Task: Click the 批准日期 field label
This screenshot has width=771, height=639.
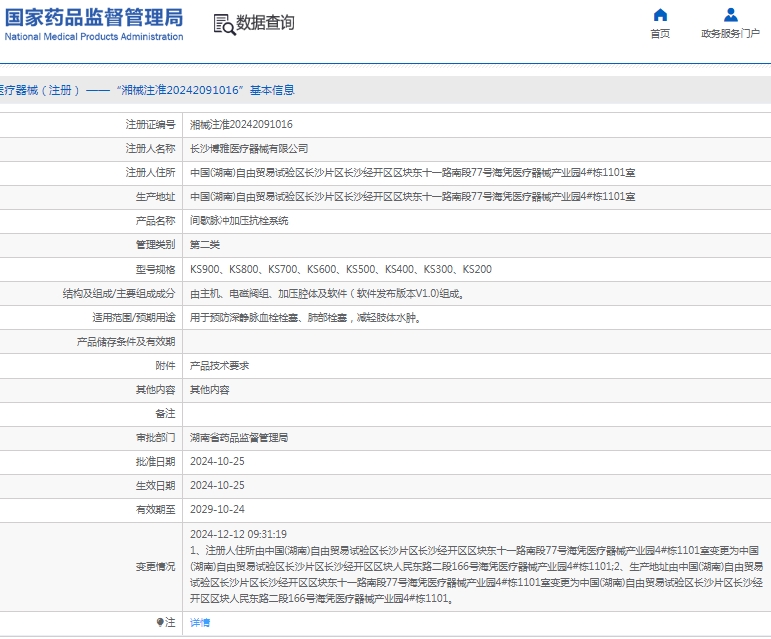Action: click(x=155, y=462)
